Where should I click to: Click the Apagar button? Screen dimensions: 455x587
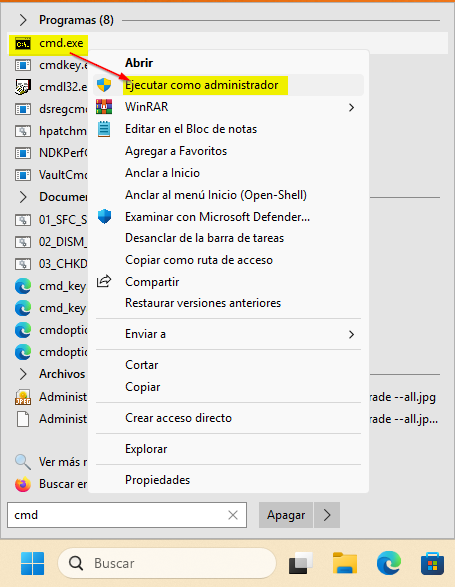click(286, 515)
